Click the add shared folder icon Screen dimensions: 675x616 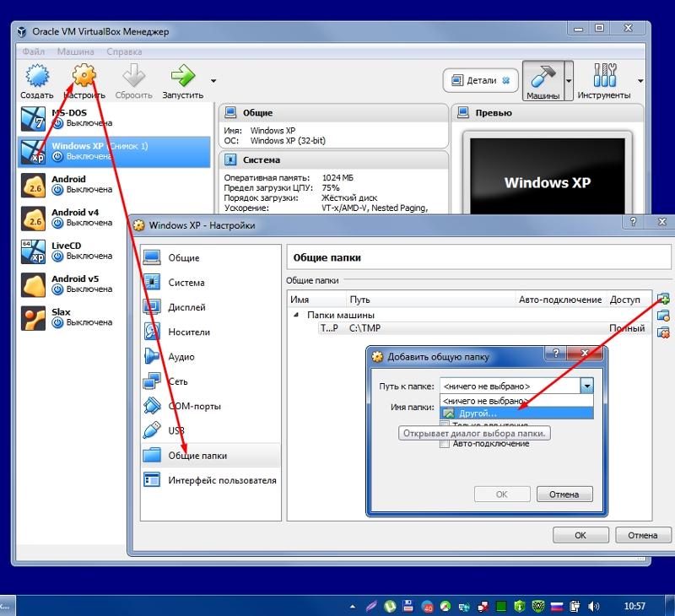coord(663,299)
